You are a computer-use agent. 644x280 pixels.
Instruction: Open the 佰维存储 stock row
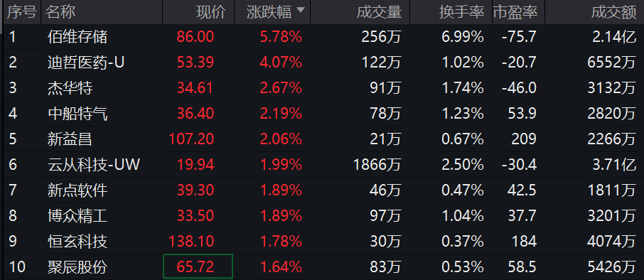pyautogui.click(x=323, y=37)
